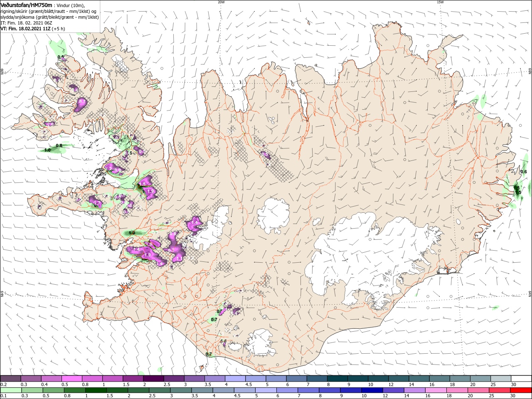The height and width of the screenshot is (399, 532).
Task: Pick the bright pink swatch labeled 0.5
Action: point(71,379)
